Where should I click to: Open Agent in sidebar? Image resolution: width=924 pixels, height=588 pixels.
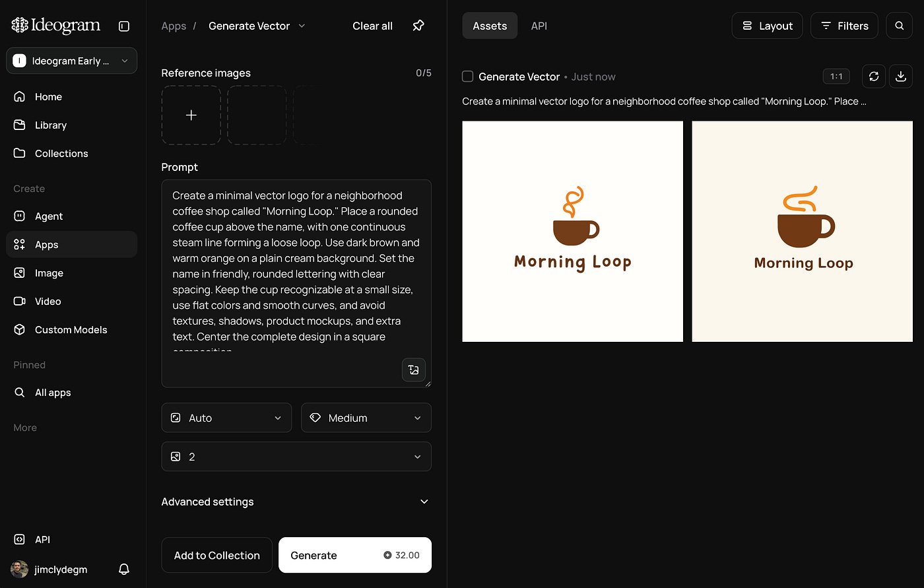click(72, 216)
